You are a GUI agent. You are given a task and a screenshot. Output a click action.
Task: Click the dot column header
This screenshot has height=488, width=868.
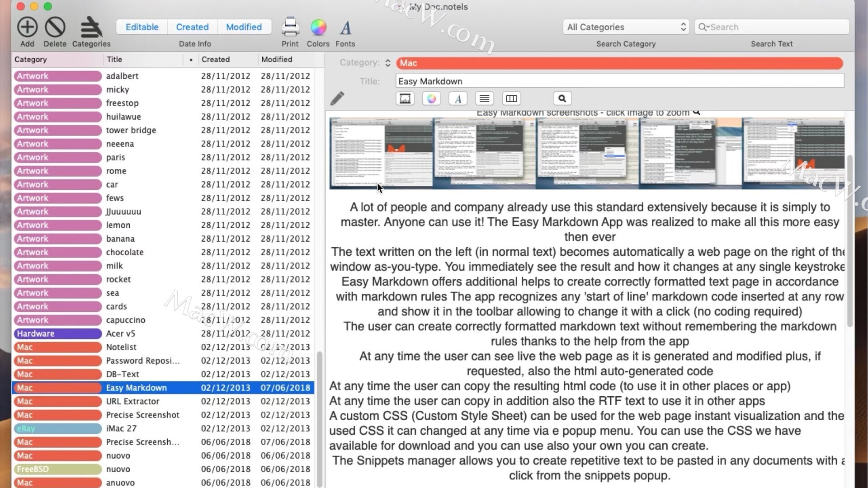pos(191,59)
